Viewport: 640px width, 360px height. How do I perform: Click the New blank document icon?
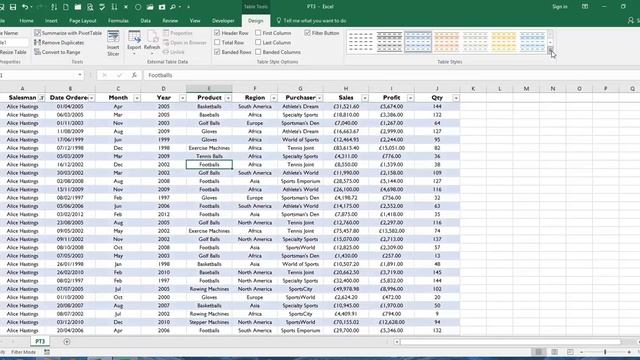point(66,7)
